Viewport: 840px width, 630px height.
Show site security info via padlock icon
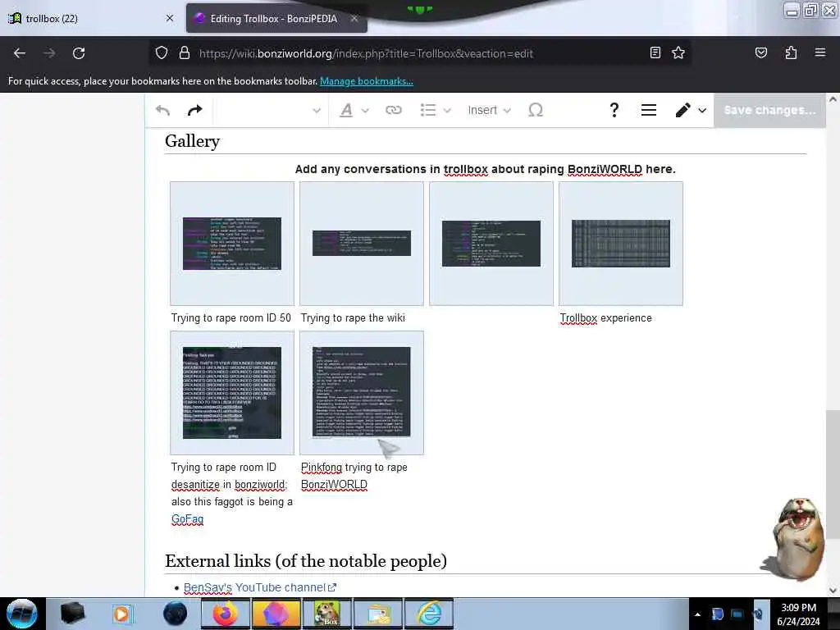(x=185, y=53)
